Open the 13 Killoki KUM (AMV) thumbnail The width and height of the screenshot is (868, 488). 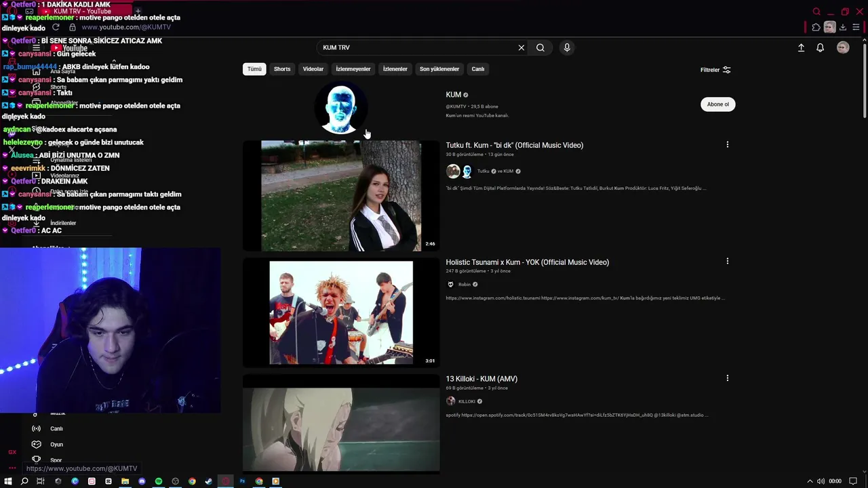[x=341, y=424]
